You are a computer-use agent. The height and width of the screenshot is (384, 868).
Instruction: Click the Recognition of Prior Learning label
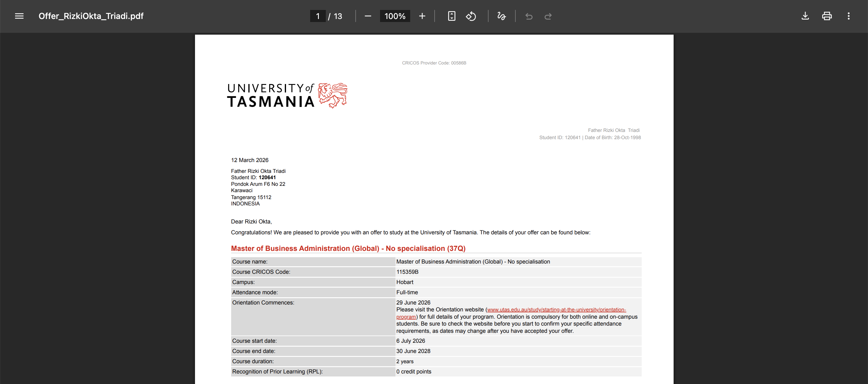click(x=277, y=372)
